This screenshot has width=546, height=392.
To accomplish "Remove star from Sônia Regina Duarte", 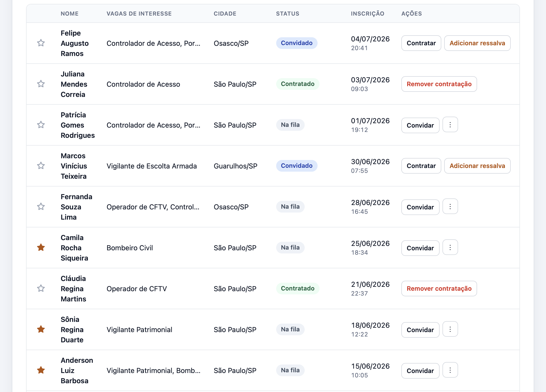I will [x=41, y=329].
